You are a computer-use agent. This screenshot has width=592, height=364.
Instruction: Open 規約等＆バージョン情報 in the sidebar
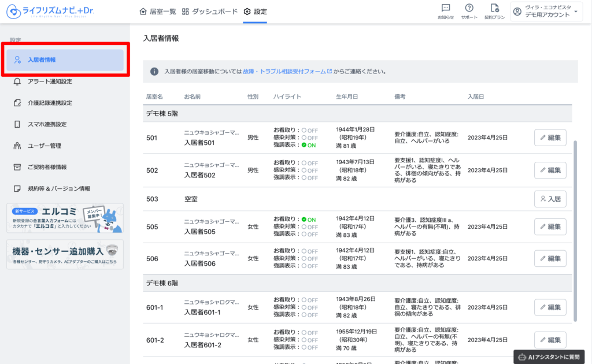(58, 188)
